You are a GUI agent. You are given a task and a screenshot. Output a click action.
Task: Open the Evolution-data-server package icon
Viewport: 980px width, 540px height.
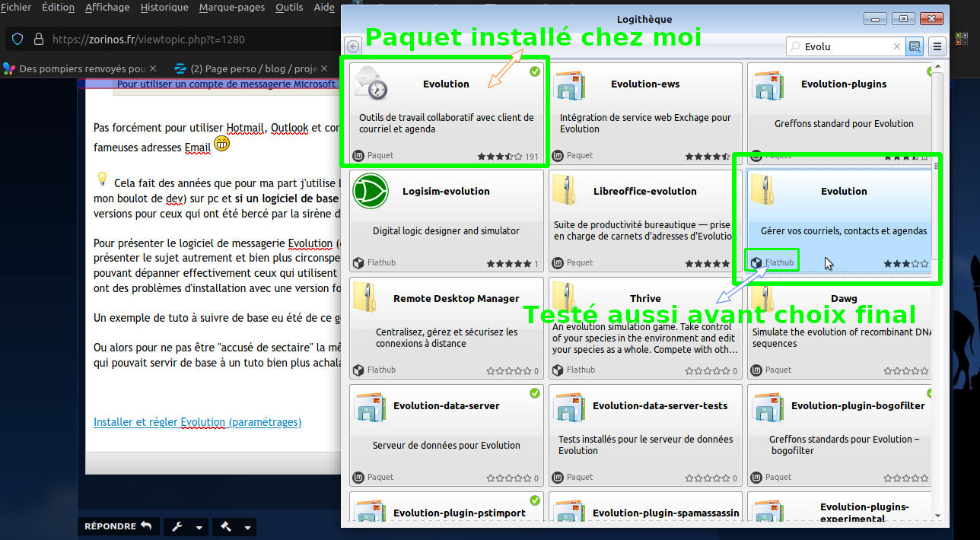click(x=371, y=406)
